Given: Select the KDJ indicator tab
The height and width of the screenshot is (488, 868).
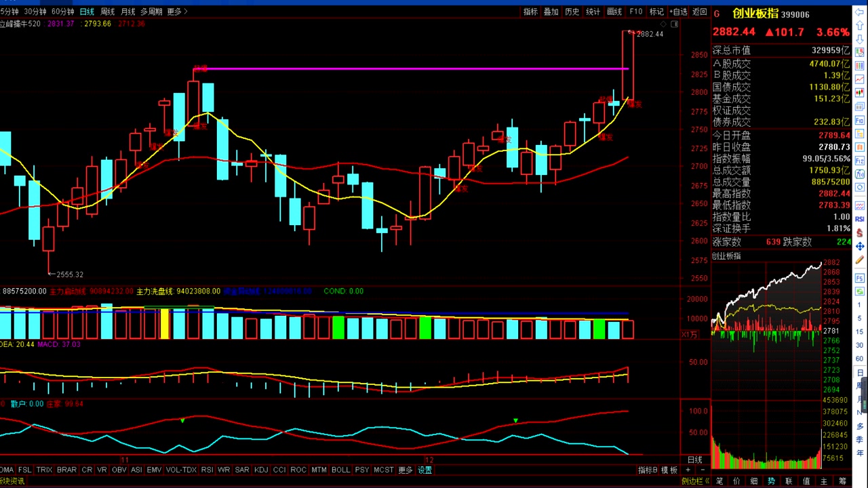Looking at the screenshot, I should (260, 470).
